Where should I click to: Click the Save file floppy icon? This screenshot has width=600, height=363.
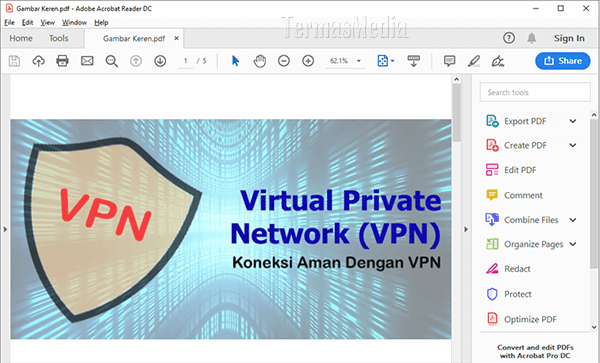tap(15, 61)
